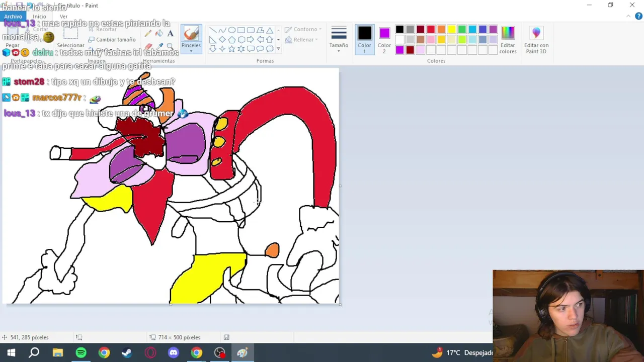Open the Contorno outline dropdown
Screen dimensions: 644x362
pos(303,30)
